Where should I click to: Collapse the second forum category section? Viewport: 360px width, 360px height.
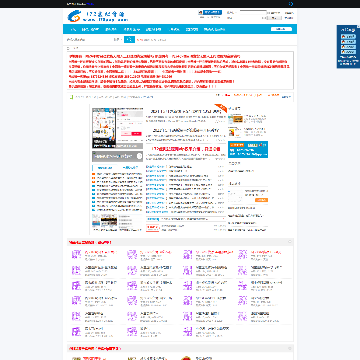tap(290, 348)
